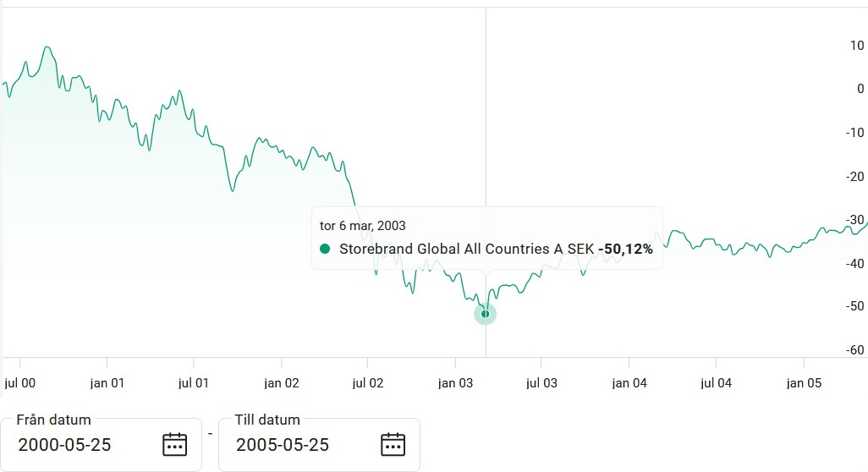The width and height of the screenshot is (868, 472).
Task: Click the 'jul 01' x-axis label
Action: (x=194, y=383)
